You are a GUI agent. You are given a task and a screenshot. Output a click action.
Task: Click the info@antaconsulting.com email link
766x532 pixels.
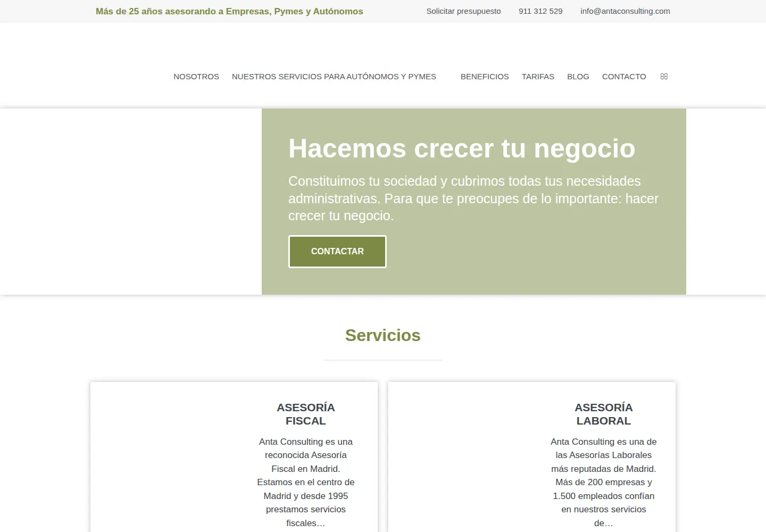(625, 11)
